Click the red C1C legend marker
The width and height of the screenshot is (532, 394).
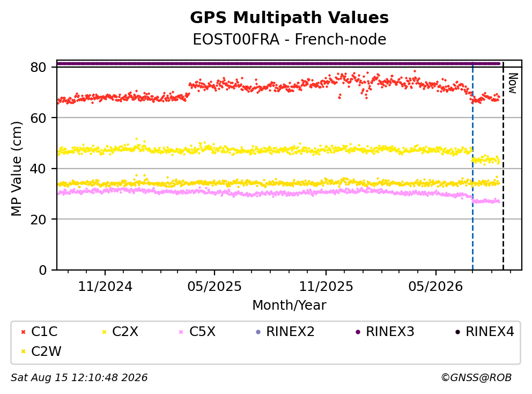pos(24,332)
